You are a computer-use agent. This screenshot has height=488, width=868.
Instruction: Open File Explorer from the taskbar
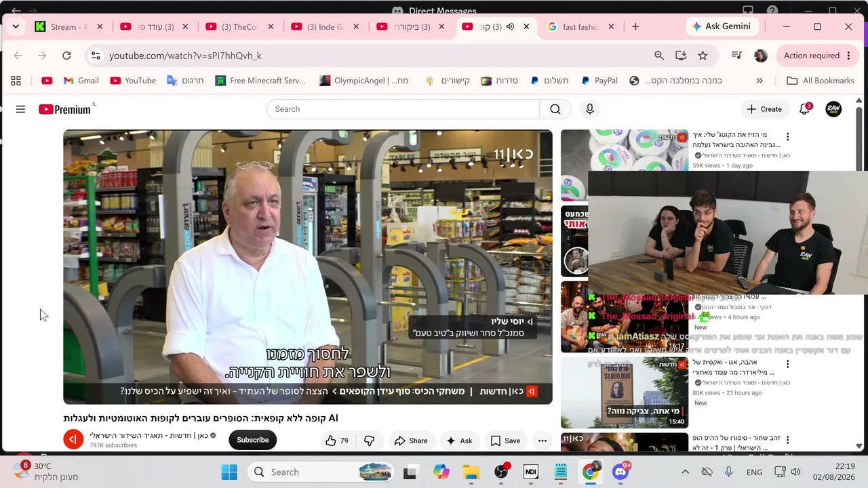471,472
